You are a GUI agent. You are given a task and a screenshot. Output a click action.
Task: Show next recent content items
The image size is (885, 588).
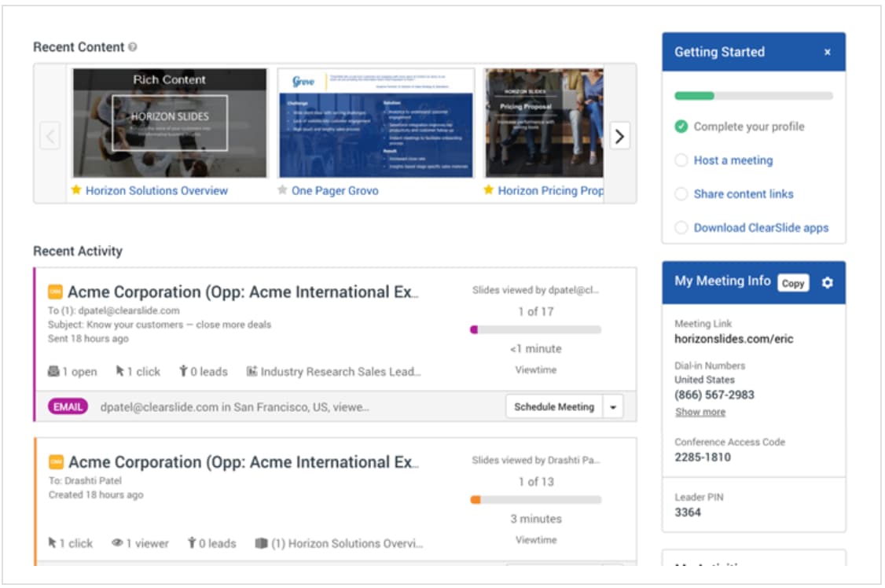(x=619, y=136)
